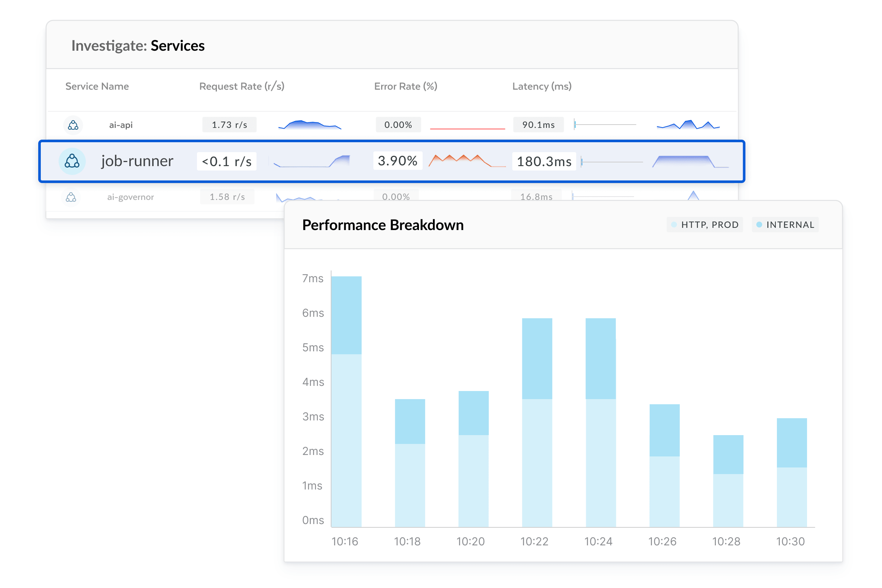Select the ai-api 1.73 r/s value
The image size is (882, 588).
tap(229, 125)
